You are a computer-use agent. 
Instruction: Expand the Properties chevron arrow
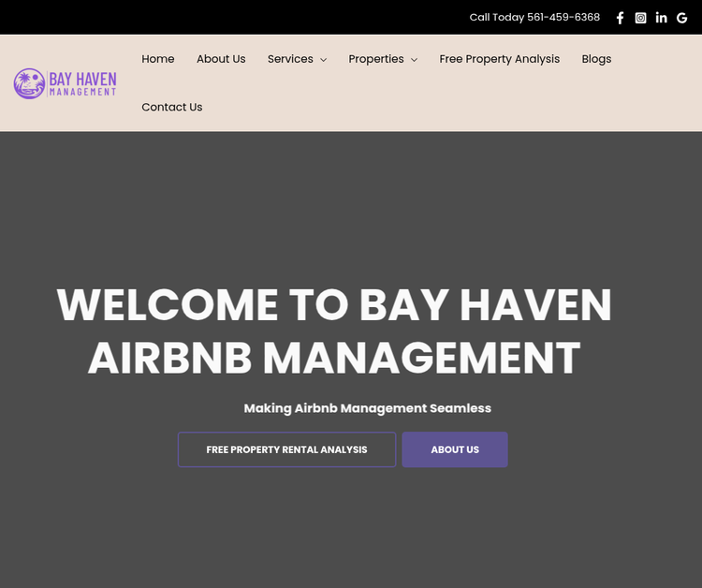(x=414, y=60)
